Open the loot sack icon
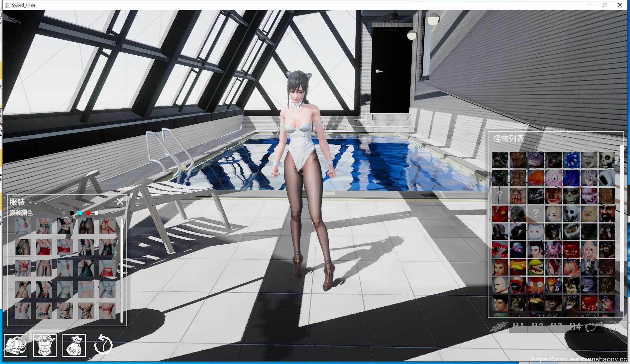 pyautogui.click(x=74, y=345)
